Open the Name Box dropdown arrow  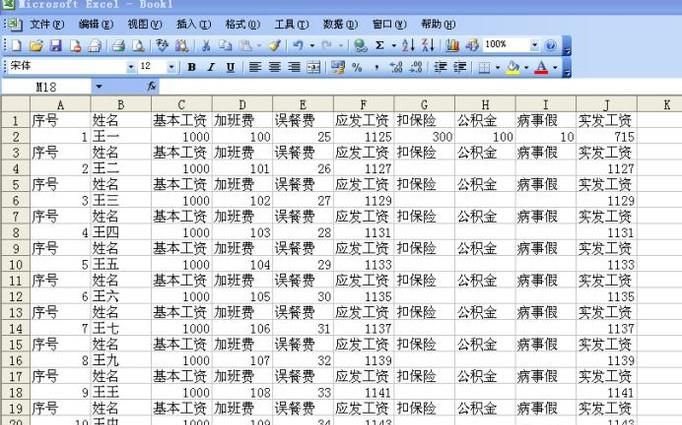[99, 87]
